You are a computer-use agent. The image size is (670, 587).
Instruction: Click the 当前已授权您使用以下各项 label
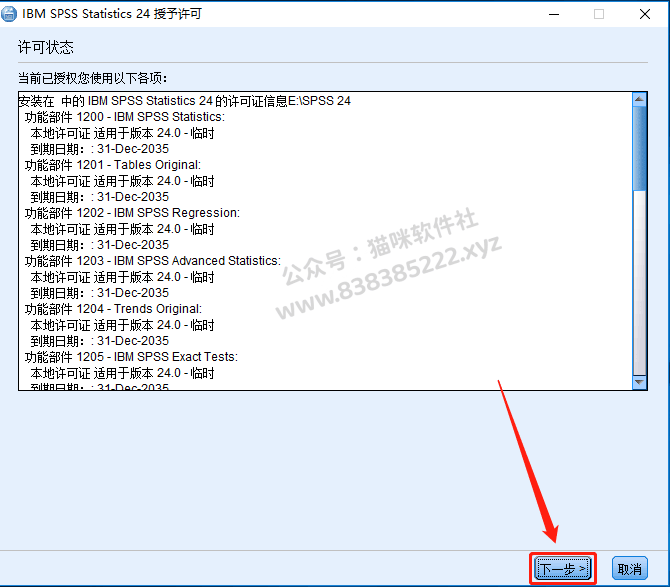(92, 78)
